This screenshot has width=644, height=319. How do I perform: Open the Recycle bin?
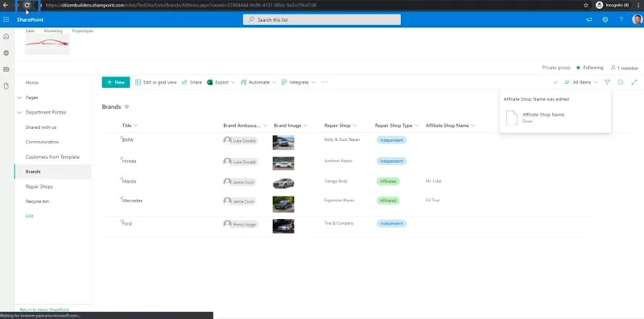37,201
